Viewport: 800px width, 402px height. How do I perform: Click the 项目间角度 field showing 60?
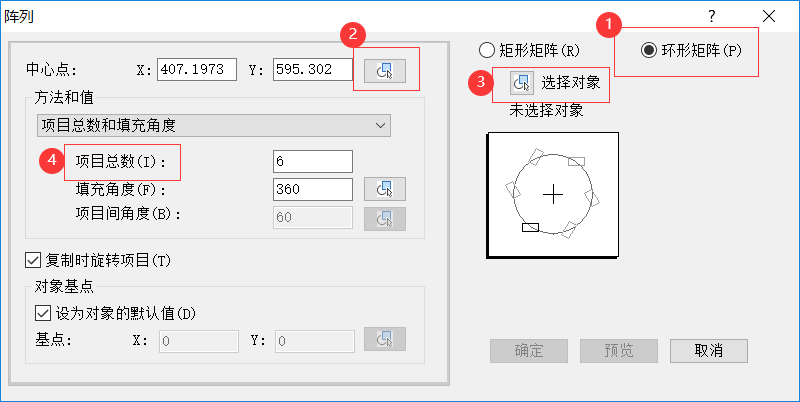[x=312, y=217]
